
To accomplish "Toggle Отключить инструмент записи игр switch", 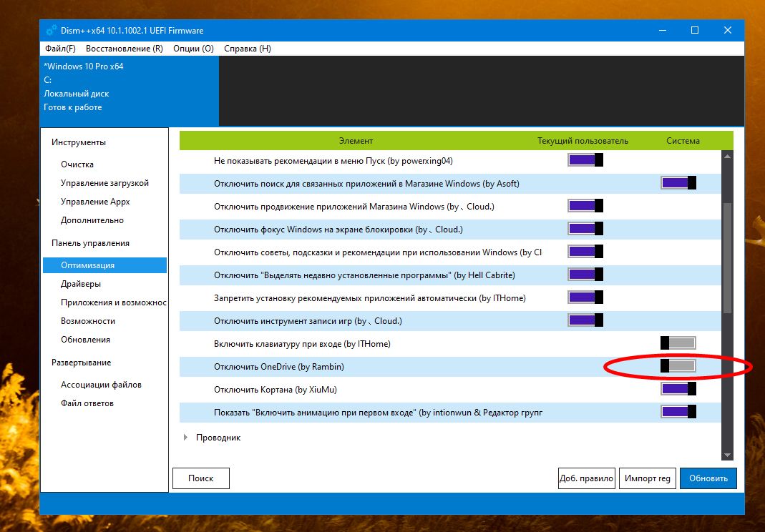I will tap(585, 320).
